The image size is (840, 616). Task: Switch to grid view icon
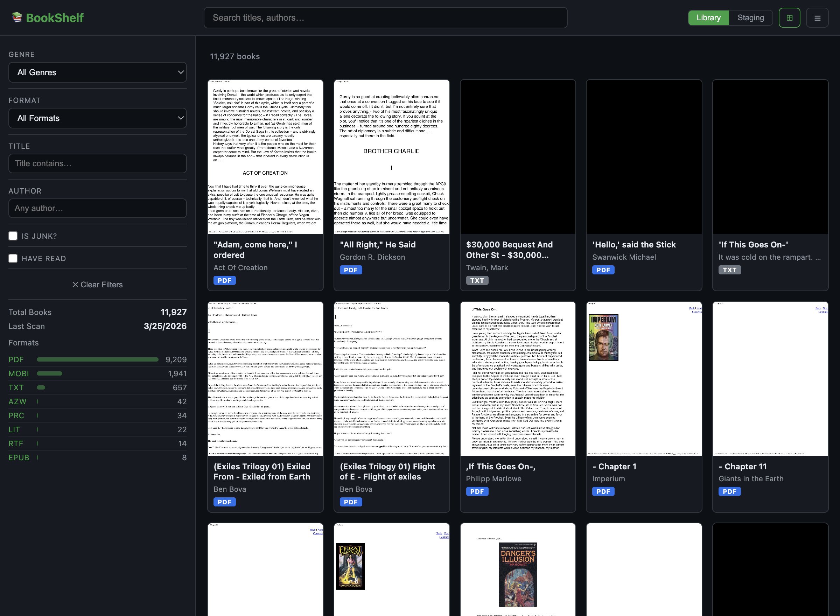click(x=789, y=18)
